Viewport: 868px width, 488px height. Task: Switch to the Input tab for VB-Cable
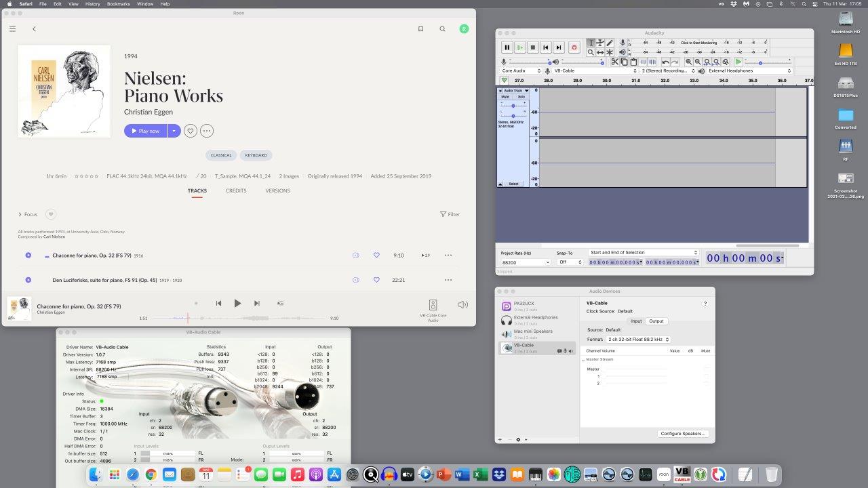tap(636, 321)
